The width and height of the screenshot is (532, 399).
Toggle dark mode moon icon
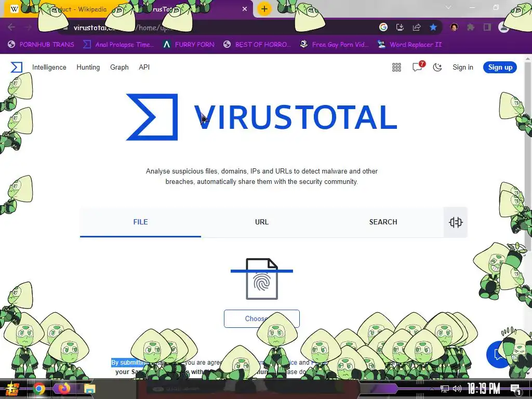pos(437,67)
